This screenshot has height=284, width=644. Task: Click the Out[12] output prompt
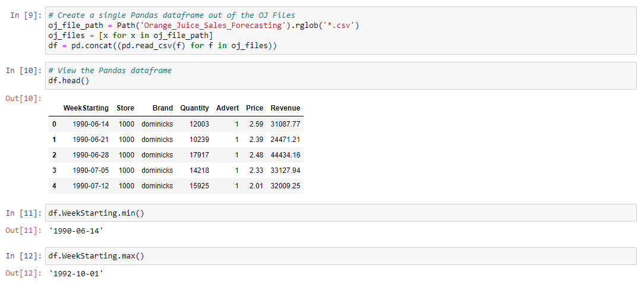[23, 273]
